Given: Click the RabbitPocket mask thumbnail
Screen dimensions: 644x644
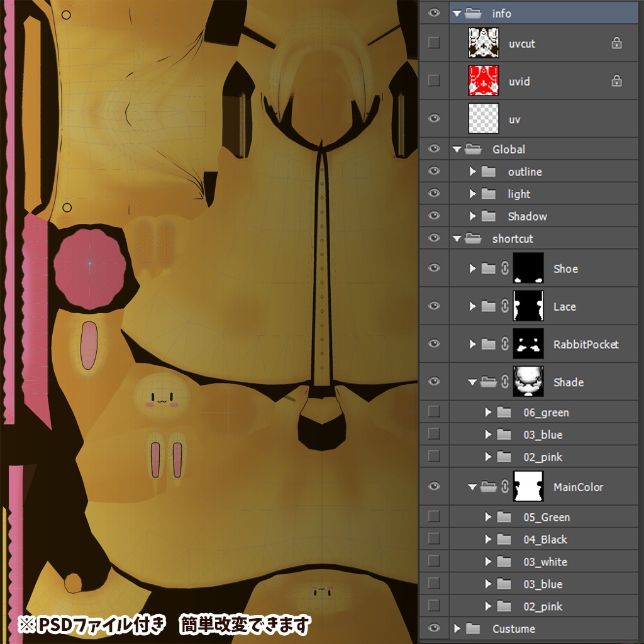Looking at the screenshot, I should click(528, 344).
